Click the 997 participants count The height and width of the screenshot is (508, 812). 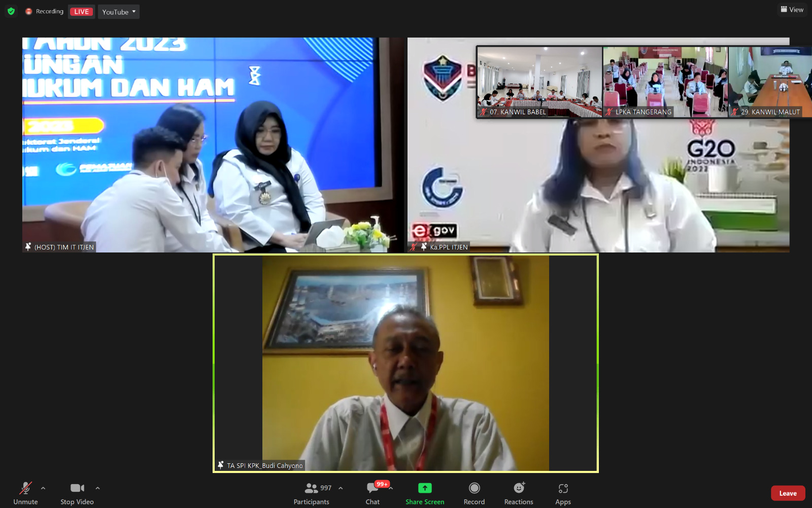point(326,488)
